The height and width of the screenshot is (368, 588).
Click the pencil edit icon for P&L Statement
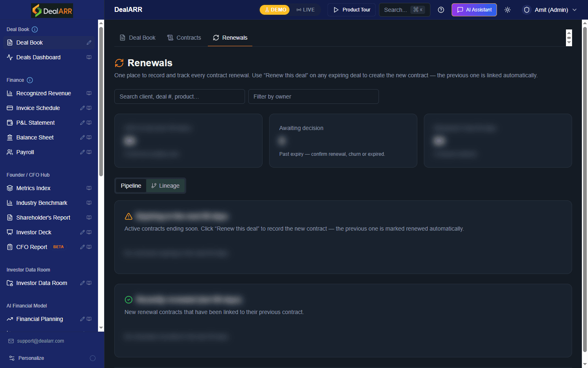tap(82, 123)
